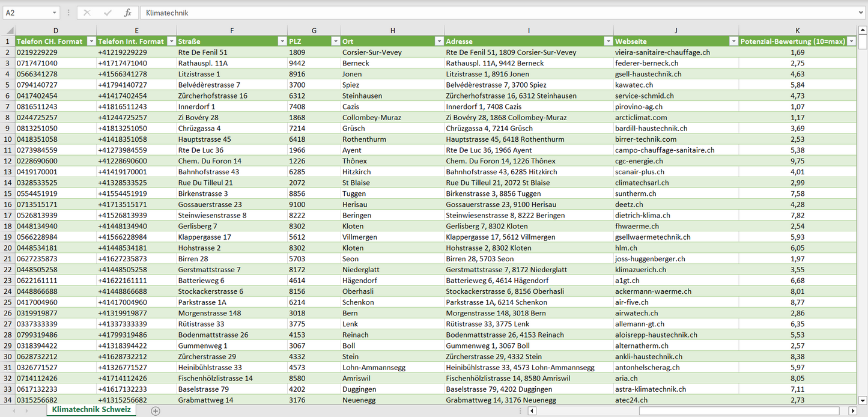
Task: Click the horizontal scrollbar left arrow
Action: (532, 411)
